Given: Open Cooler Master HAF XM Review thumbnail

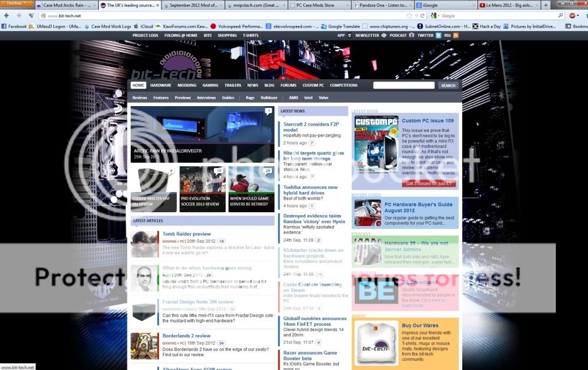Looking at the screenshot, I should [x=154, y=189].
